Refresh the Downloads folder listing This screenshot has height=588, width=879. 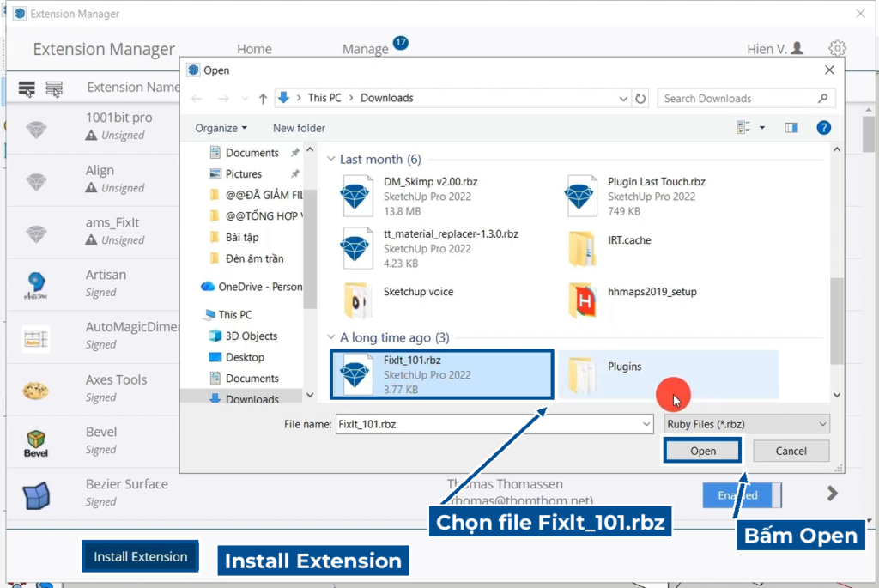pyautogui.click(x=640, y=99)
